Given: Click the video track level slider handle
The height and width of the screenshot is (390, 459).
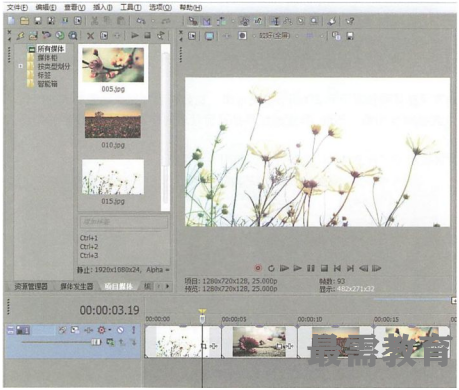Looking at the screenshot, I should point(96,342).
